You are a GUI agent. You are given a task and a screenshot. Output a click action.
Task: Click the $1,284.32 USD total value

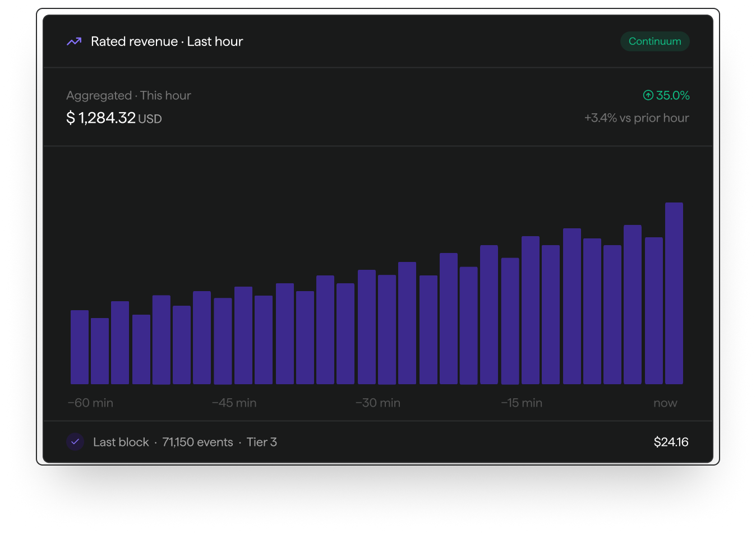click(x=114, y=118)
